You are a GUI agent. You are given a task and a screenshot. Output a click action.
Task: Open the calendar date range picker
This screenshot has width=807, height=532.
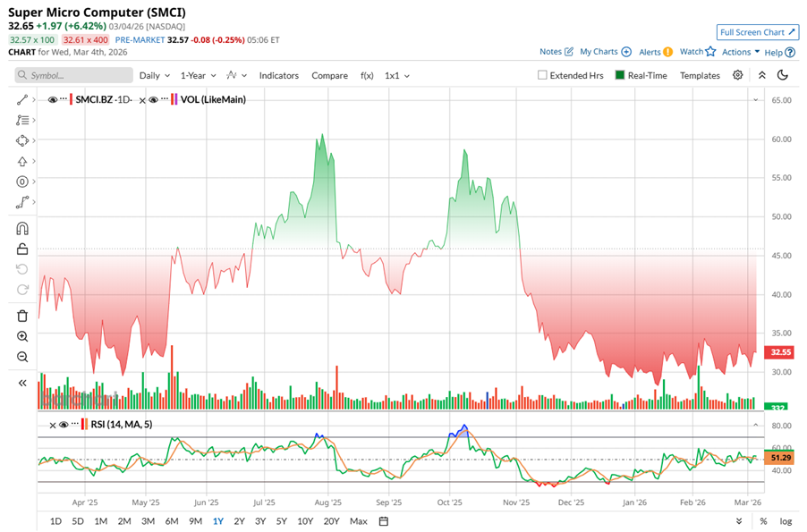[x=384, y=521]
